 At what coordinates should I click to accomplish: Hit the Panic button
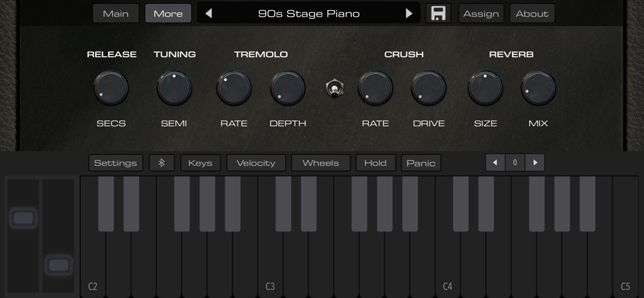[421, 163]
